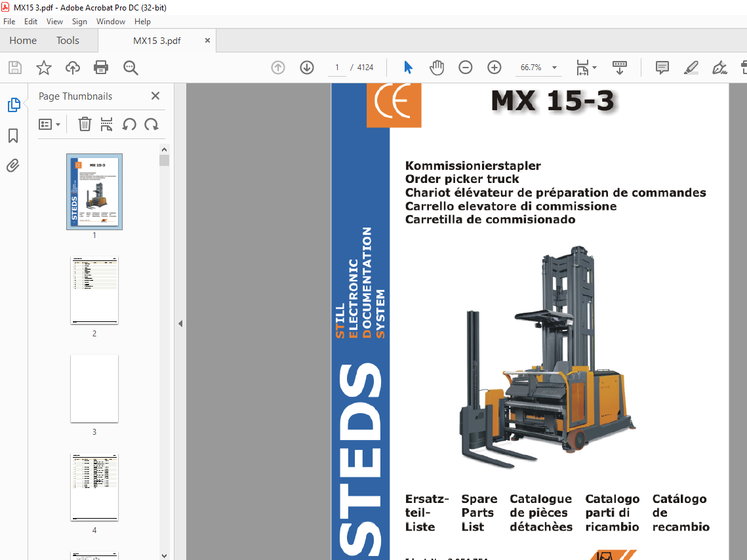The height and width of the screenshot is (560, 747).
Task: Open the Edit menu
Action: click(30, 22)
